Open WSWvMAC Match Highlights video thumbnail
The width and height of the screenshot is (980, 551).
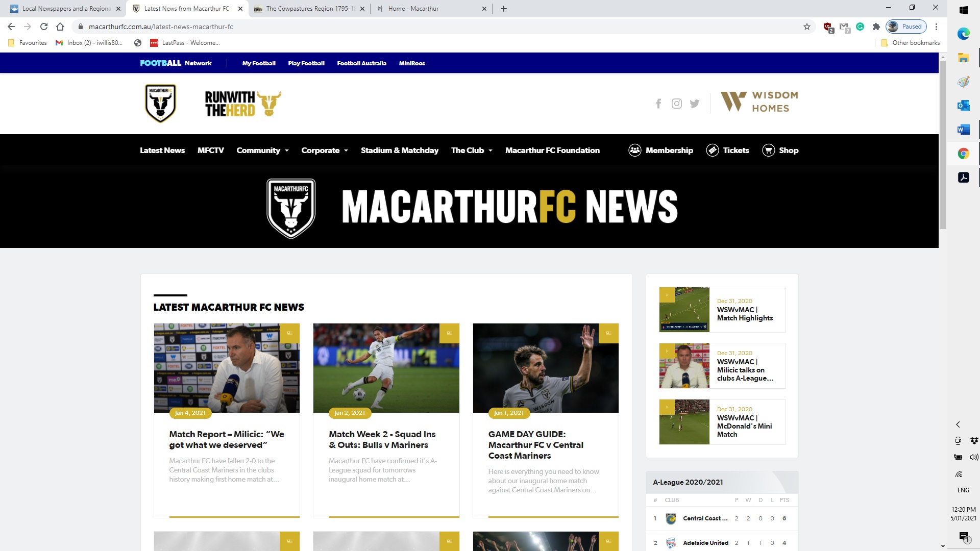point(684,310)
